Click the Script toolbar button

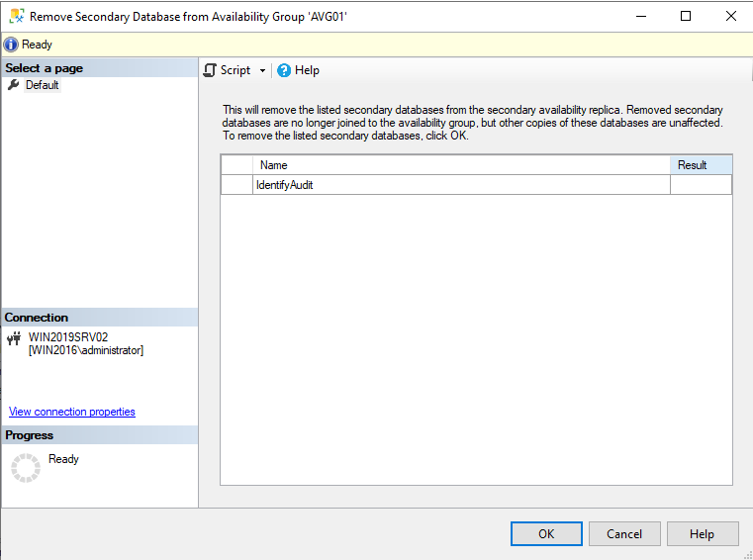coord(227,70)
